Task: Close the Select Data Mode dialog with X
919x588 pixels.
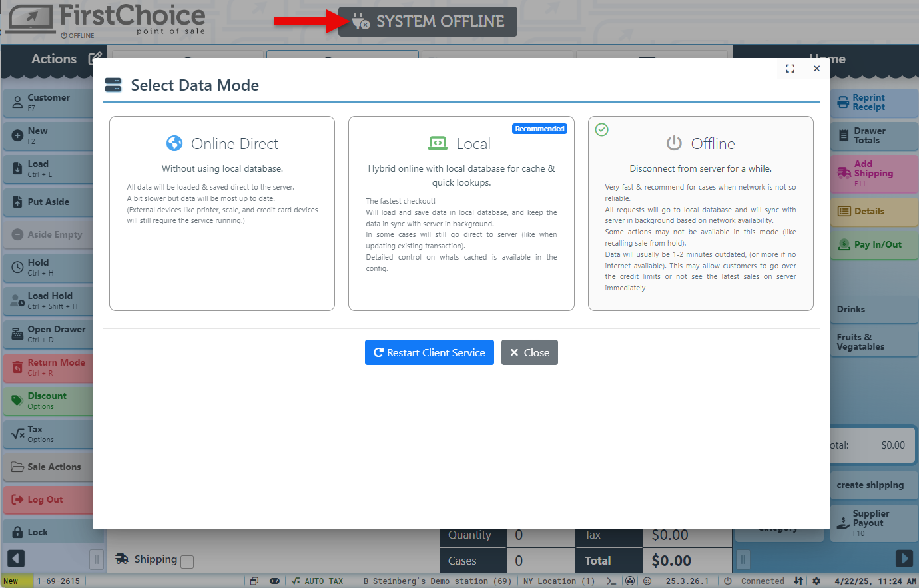Action: pos(816,69)
